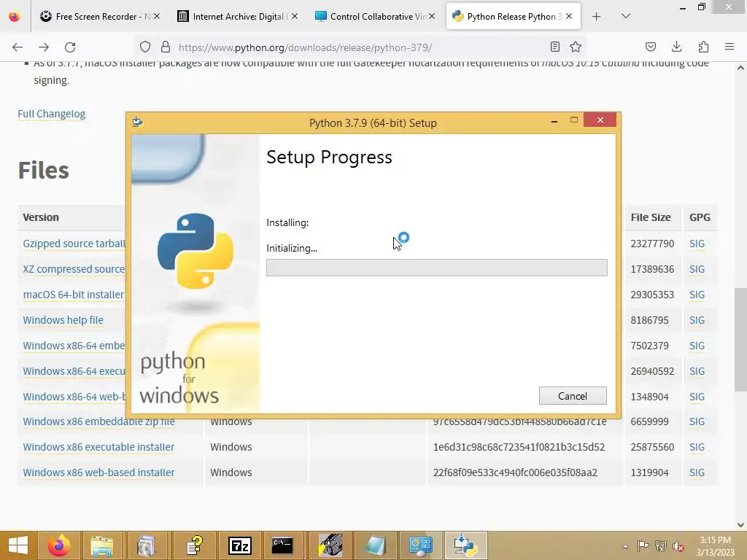Open the Control Panel taskbar icon
747x560 pixels.
[421, 545]
